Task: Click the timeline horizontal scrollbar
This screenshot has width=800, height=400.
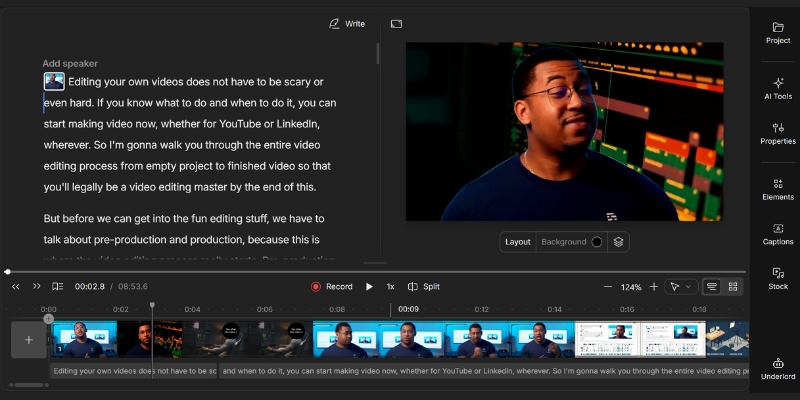Action: coord(29,385)
